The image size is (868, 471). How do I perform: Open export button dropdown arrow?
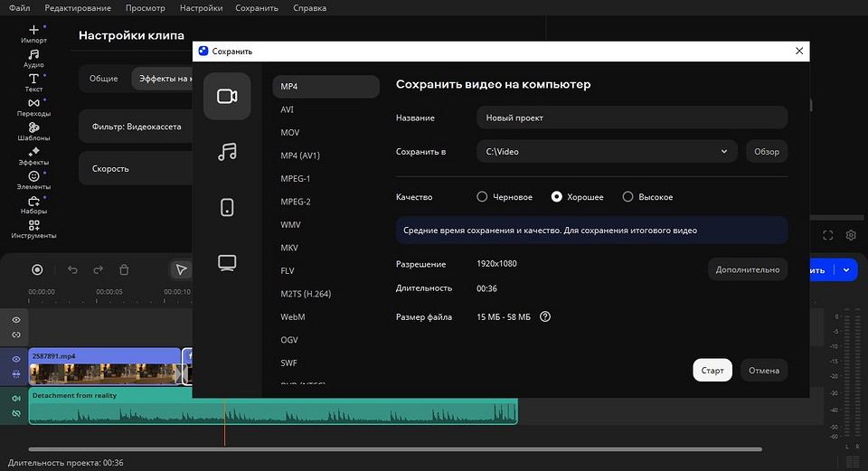(846, 270)
